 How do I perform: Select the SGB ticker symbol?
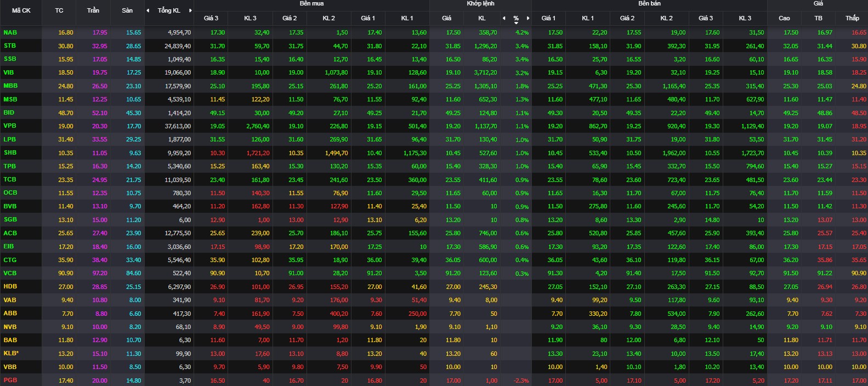pyautogui.click(x=10, y=219)
